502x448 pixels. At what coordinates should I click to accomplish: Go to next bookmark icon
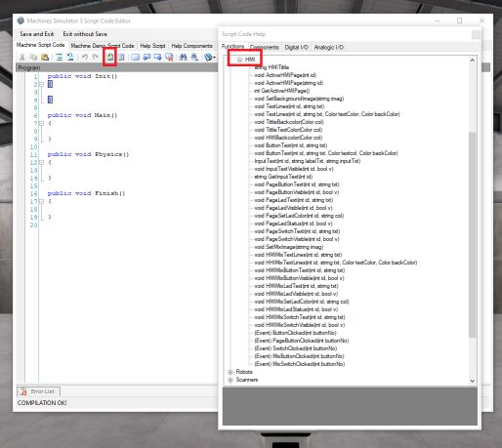pyautogui.click(x=157, y=58)
